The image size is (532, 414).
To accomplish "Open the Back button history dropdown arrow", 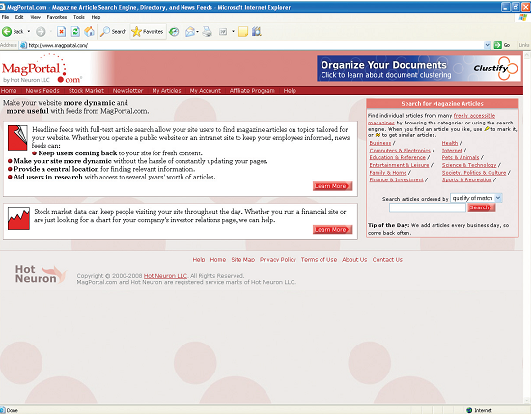I will [29, 32].
